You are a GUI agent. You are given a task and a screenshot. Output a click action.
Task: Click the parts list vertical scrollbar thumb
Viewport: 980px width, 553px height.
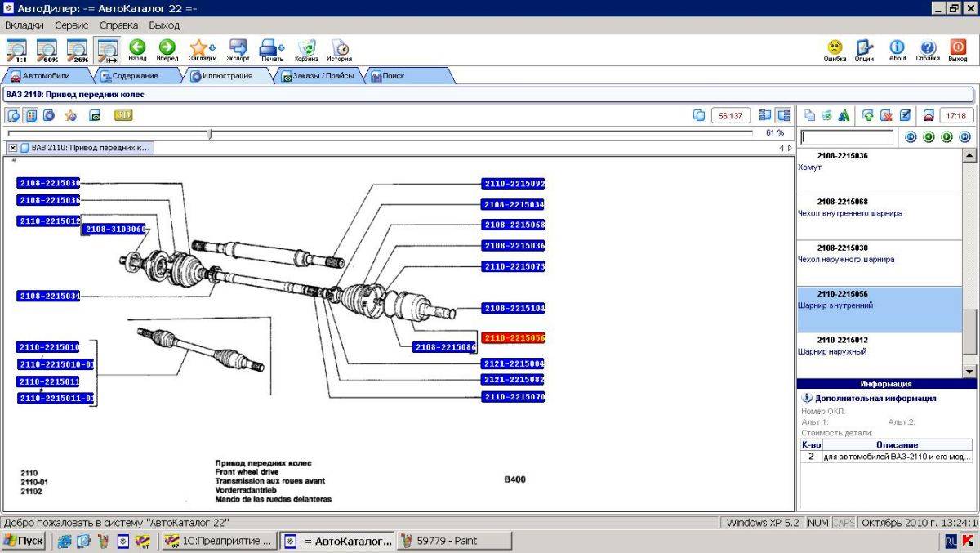coord(969,332)
